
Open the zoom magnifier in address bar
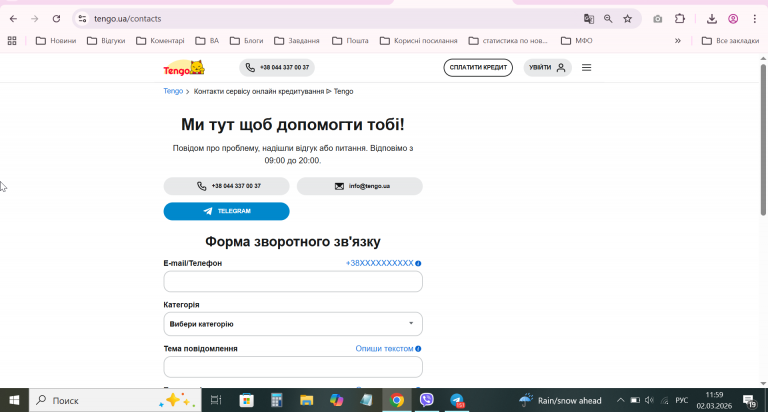(608, 19)
